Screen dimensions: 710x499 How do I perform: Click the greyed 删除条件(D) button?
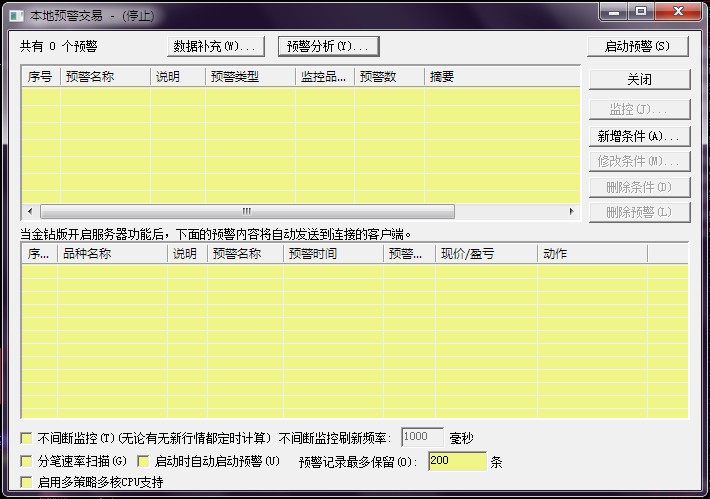click(639, 187)
